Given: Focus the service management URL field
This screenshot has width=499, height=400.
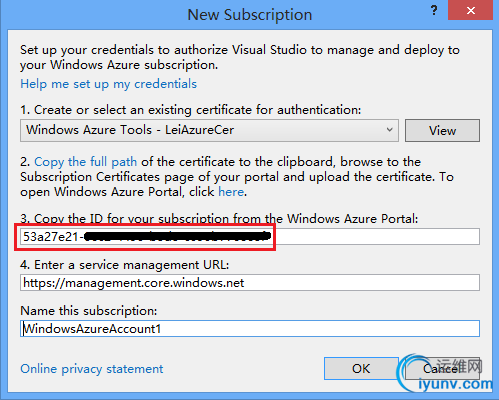Looking at the screenshot, I should click(250, 283).
